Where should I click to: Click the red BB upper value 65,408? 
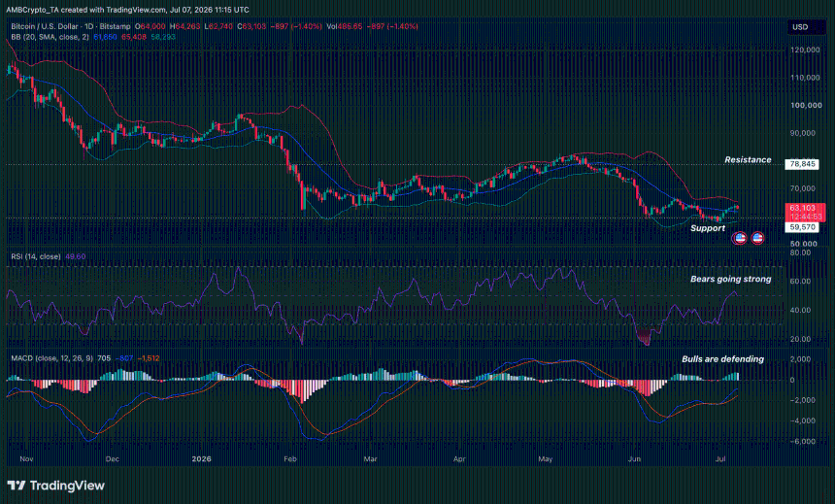coord(134,37)
